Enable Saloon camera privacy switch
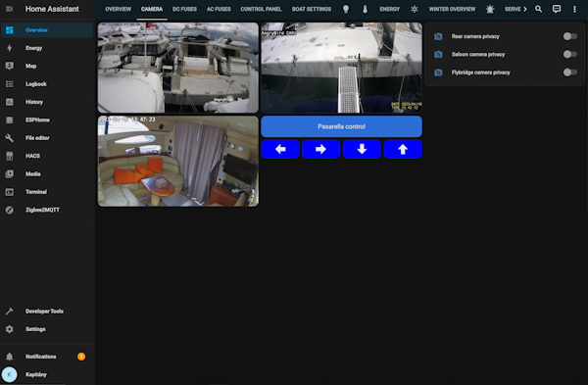 pos(570,54)
